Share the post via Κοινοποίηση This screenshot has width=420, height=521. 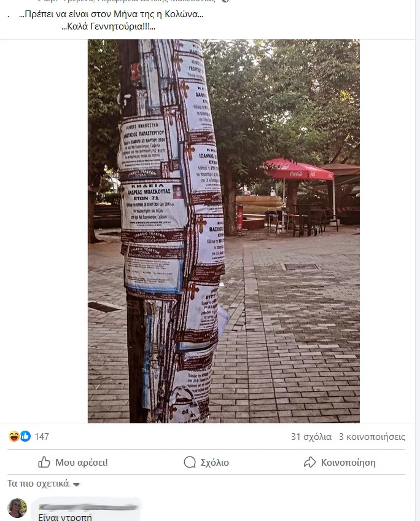tap(340, 462)
